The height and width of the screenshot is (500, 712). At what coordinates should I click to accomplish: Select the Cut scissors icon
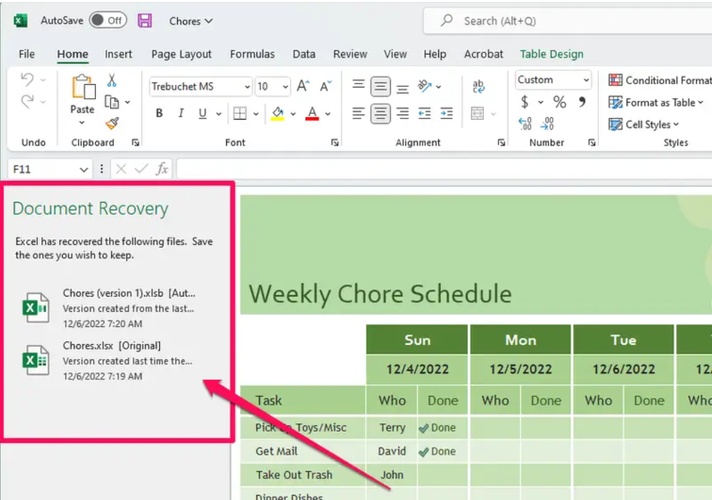112,81
